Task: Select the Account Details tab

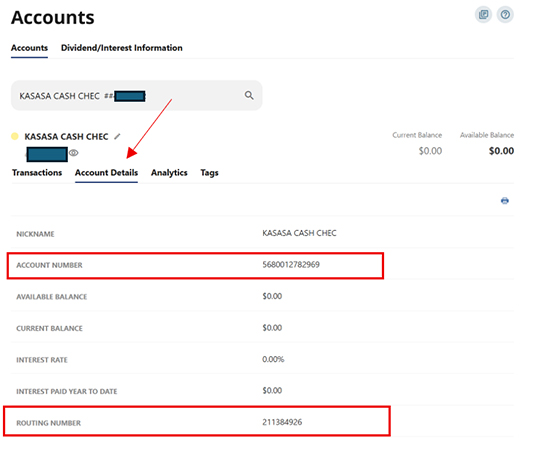Action: pyautogui.click(x=106, y=173)
